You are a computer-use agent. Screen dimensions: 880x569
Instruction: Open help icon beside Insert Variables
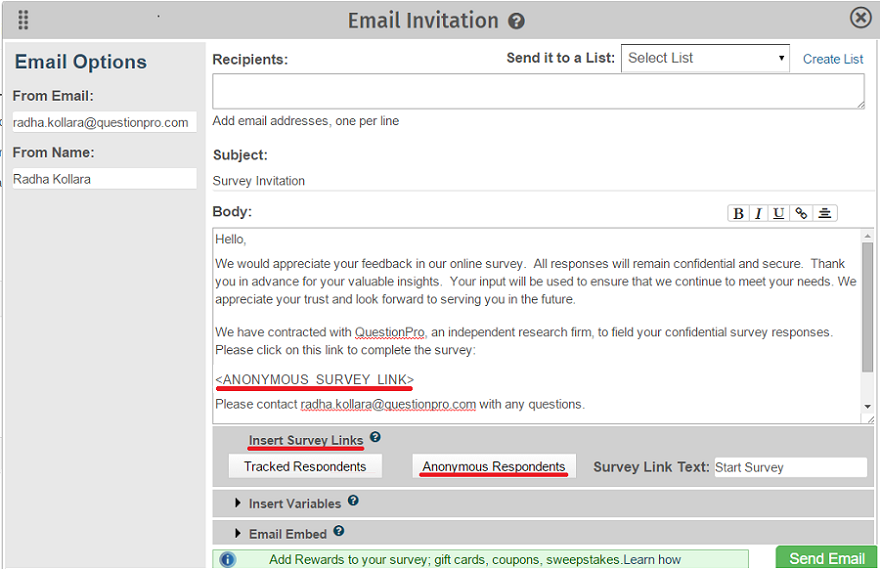point(353,500)
